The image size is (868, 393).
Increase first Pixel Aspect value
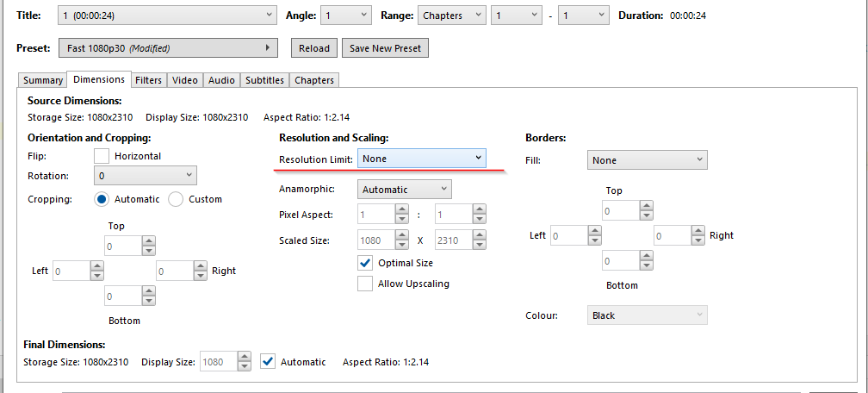point(402,209)
